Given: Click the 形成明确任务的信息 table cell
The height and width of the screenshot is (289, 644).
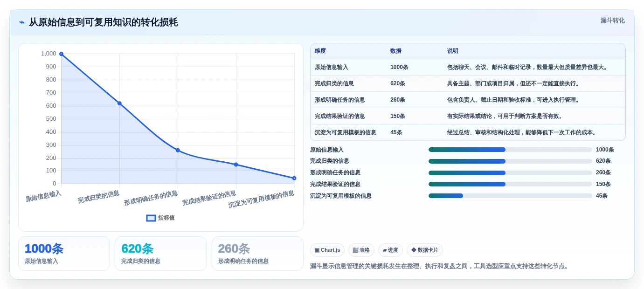Looking at the screenshot, I should coord(340,100).
